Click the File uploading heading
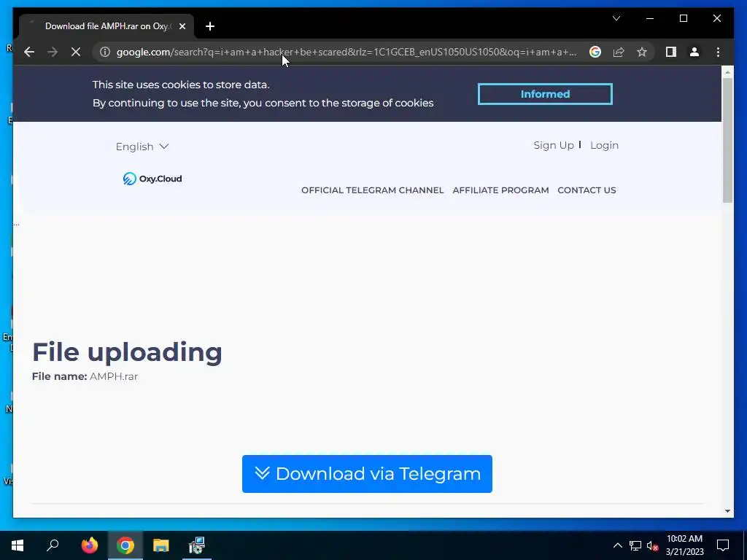This screenshot has width=747, height=560. tap(127, 352)
